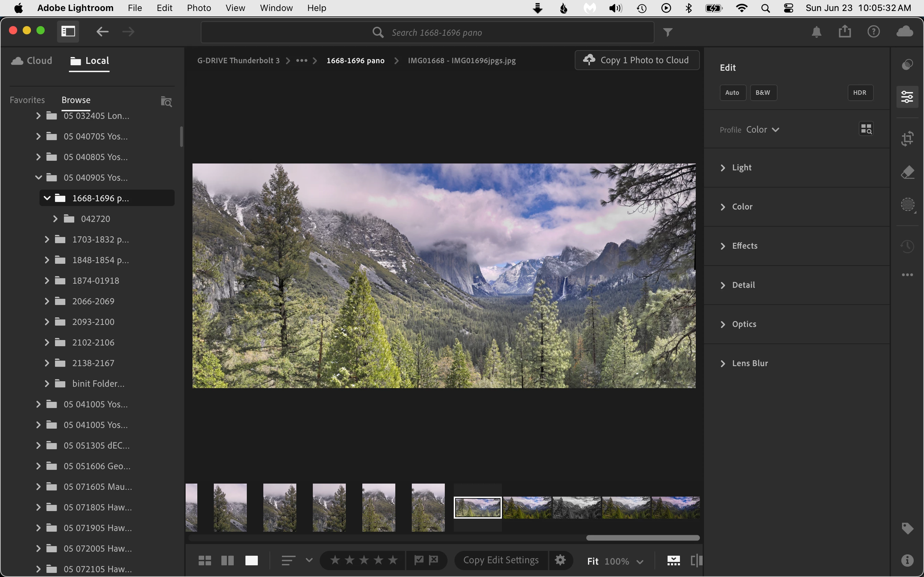This screenshot has height=577, width=924.
Task: Flag the photo as picked
Action: (x=419, y=560)
